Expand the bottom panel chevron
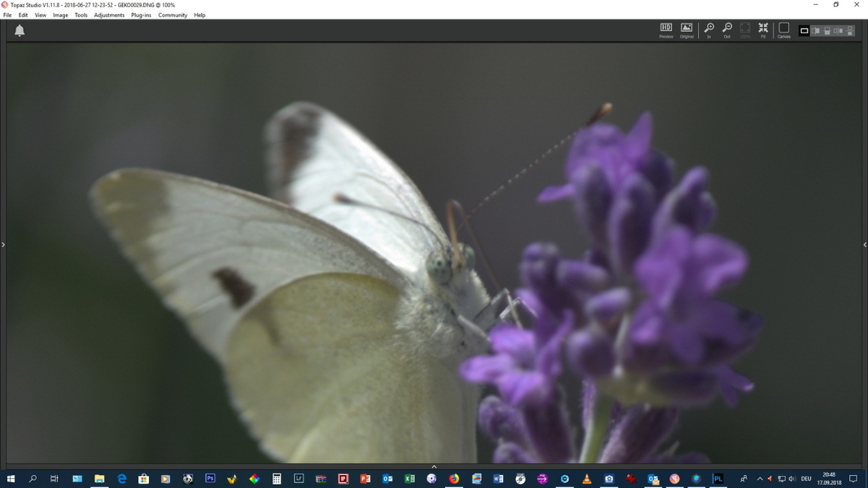 [434, 467]
